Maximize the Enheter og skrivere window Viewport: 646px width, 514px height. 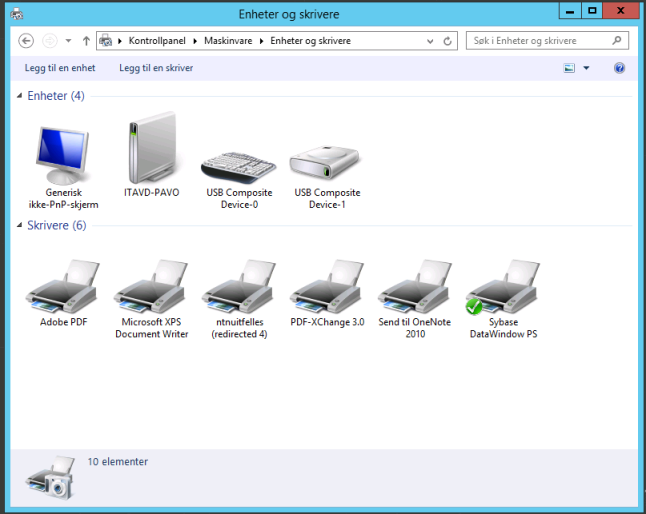coord(592,11)
